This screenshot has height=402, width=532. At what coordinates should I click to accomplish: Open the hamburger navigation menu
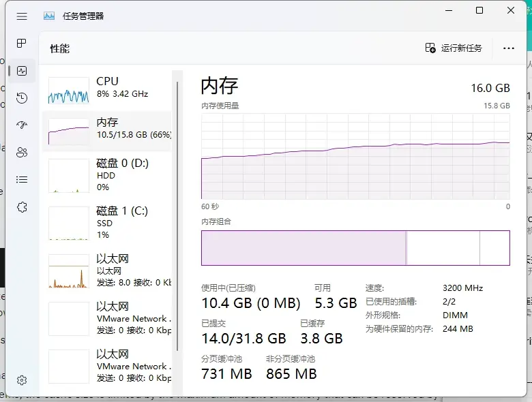22,16
